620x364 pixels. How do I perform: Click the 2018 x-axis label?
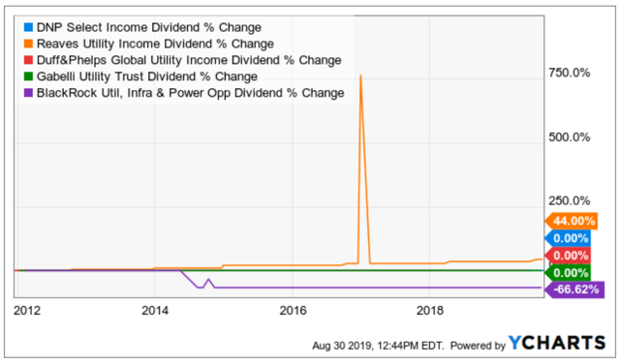(x=430, y=311)
